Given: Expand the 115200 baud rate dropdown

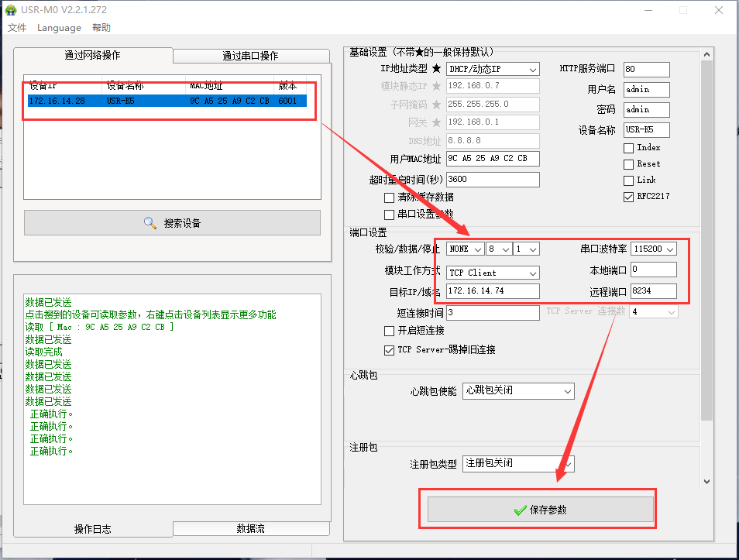Looking at the screenshot, I should coord(654,249).
